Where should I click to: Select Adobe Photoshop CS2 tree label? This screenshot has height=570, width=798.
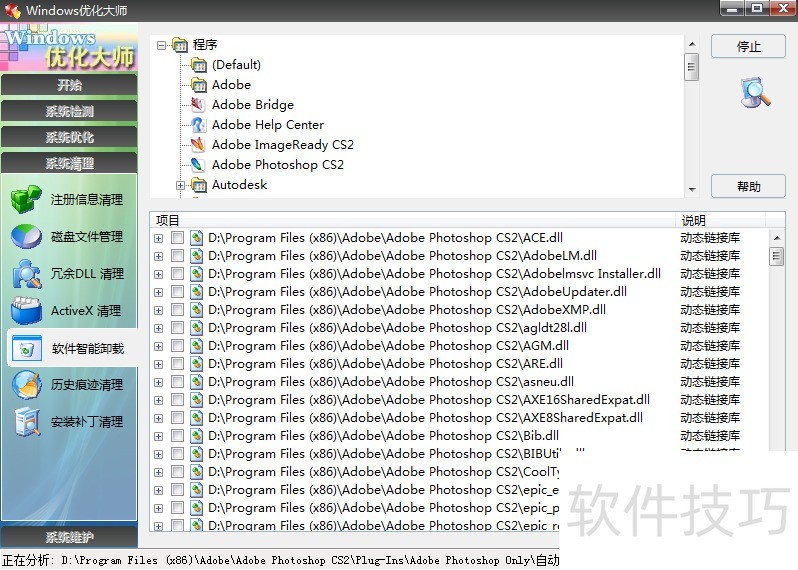(x=278, y=165)
